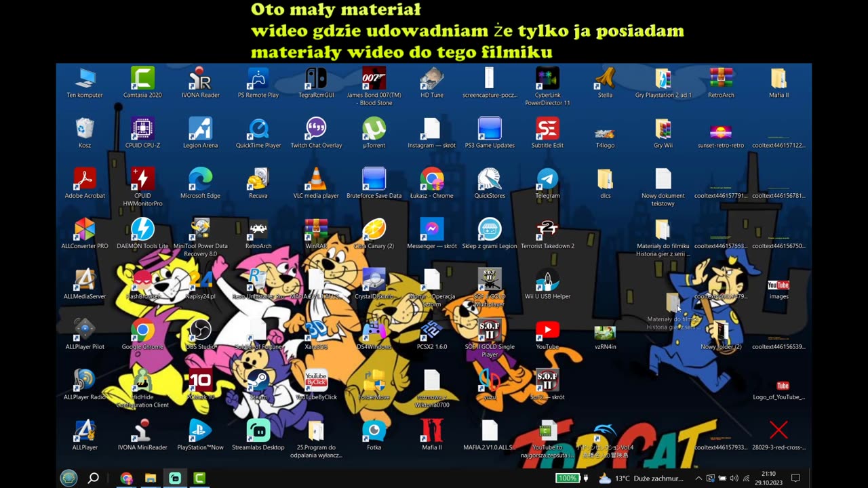
Task: Launch Telegram from desktop
Action: [547, 183]
